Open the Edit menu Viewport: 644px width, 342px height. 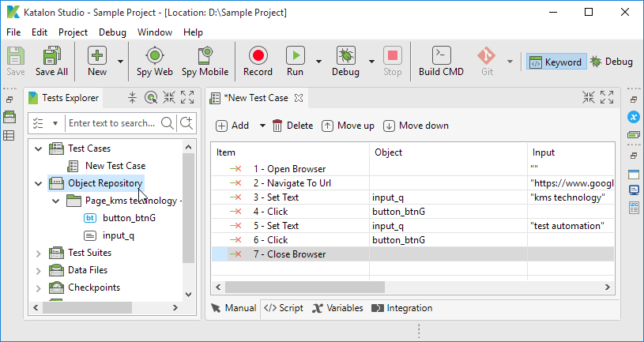tap(40, 32)
